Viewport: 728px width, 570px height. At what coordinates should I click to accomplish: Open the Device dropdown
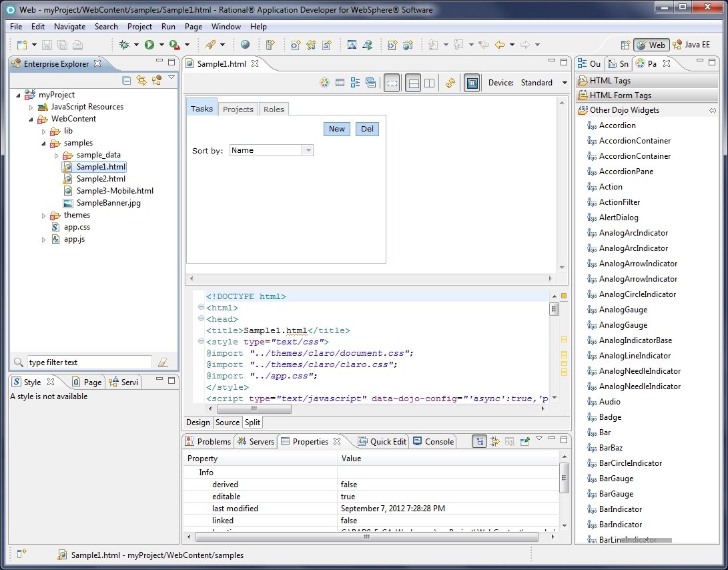pos(565,83)
